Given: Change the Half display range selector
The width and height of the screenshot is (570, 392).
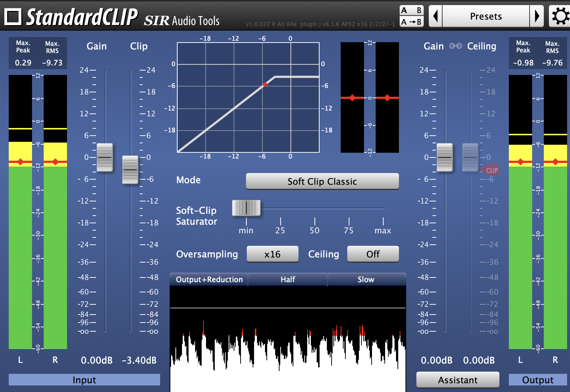Looking at the screenshot, I should [x=288, y=279].
